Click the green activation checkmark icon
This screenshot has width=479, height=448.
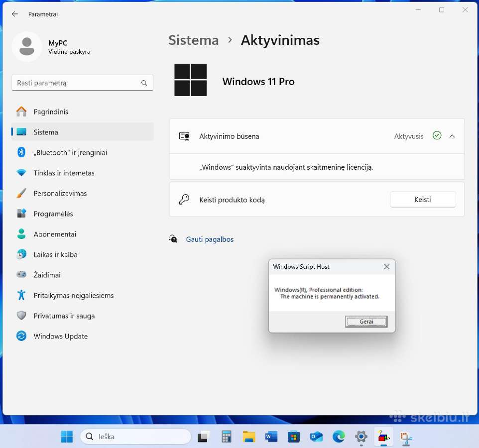[437, 135]
